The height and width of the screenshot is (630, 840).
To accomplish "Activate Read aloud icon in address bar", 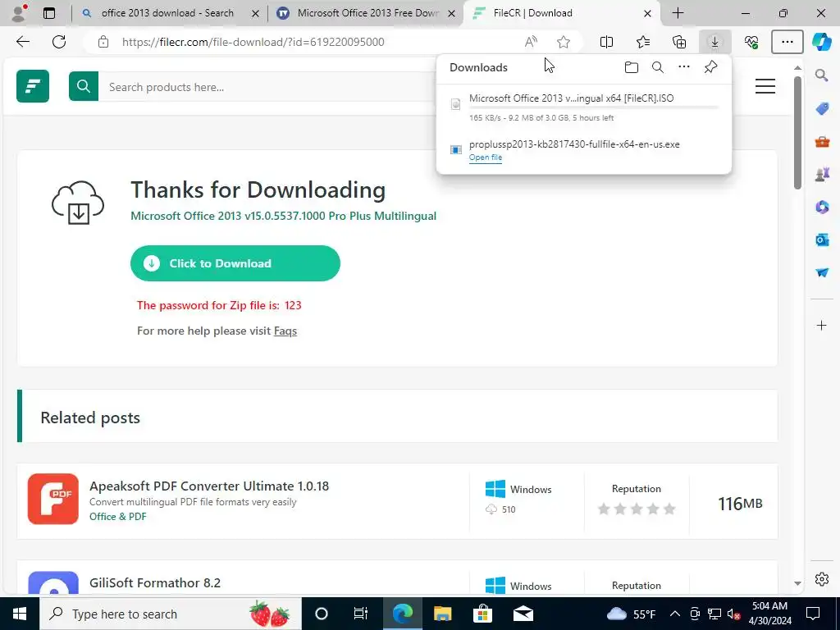I will 531,42.
